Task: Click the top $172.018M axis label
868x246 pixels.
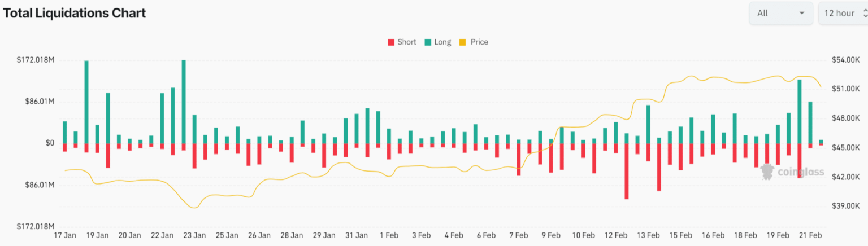Action: [x=36, y=60]
